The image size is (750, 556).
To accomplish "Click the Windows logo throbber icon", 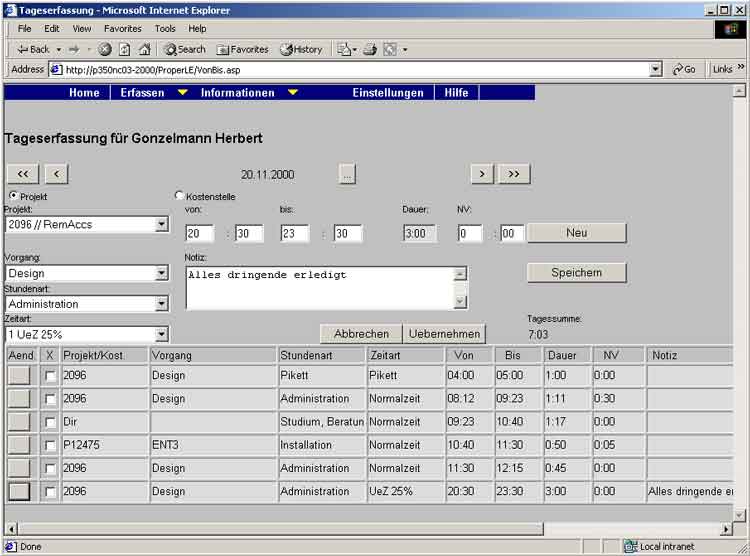I will click(731, 30).
